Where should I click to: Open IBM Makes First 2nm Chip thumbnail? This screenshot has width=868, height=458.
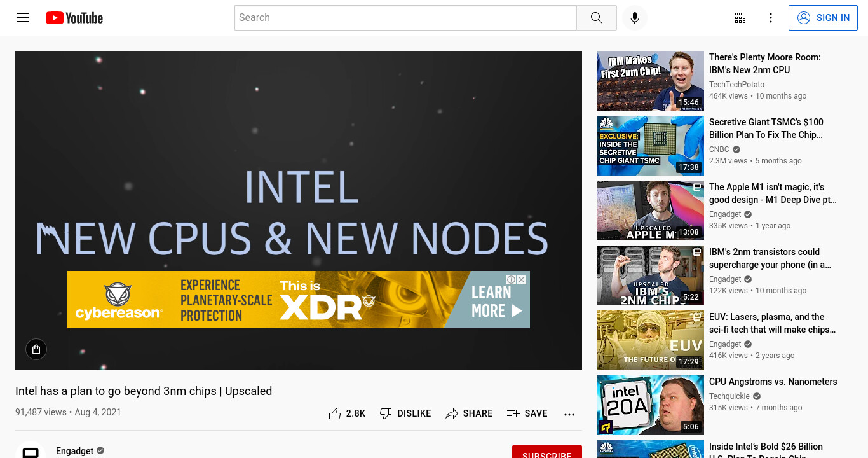651,81
